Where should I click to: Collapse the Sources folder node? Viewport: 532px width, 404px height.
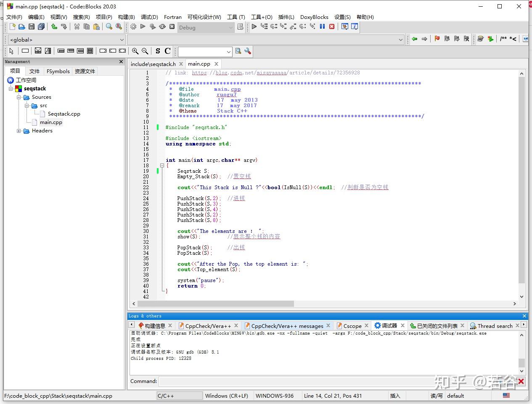19,97
